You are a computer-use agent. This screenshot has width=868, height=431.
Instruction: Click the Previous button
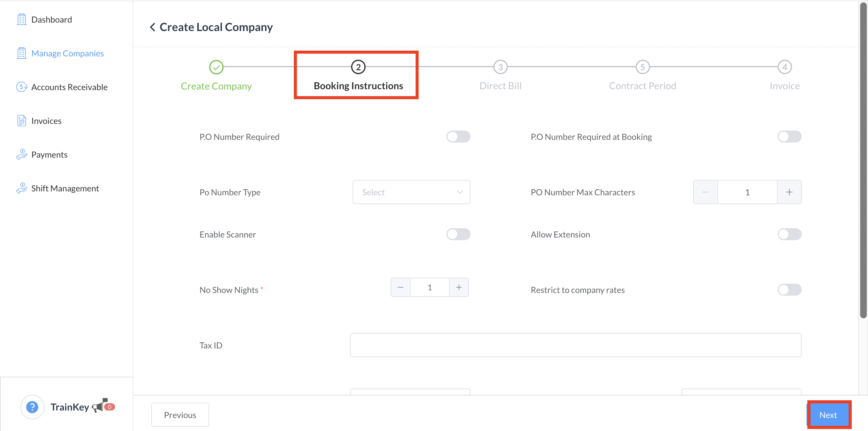(180, 415)
